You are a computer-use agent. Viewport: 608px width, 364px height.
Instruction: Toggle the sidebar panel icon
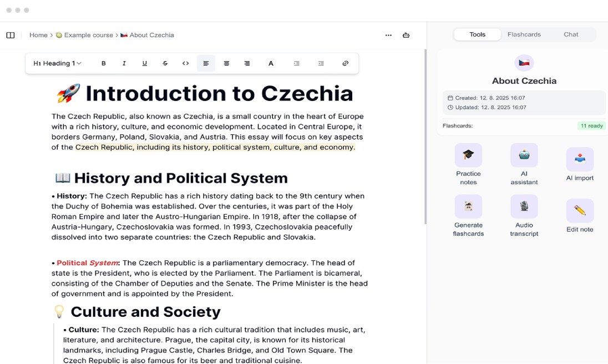(x=11, y=35)
